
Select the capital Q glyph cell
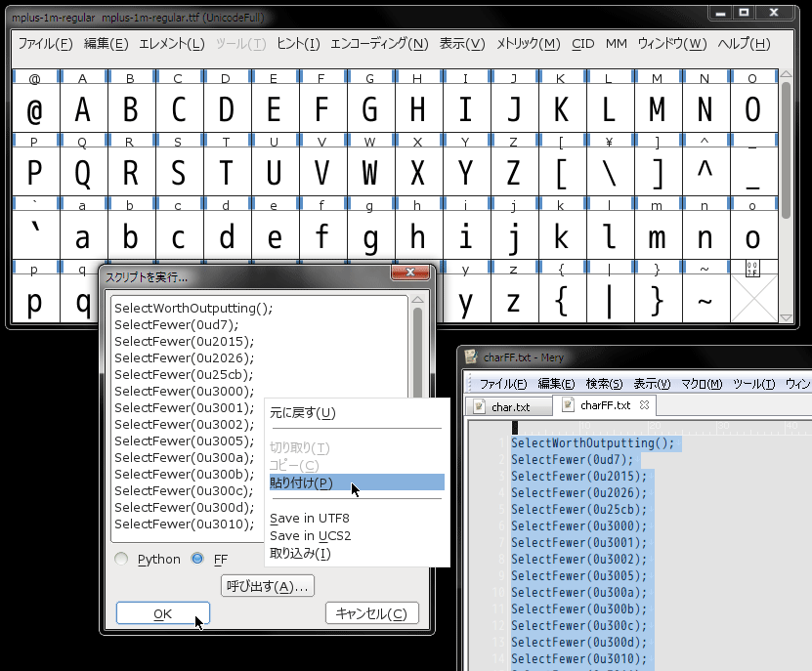pyautogui.click(x=83, y=171)
